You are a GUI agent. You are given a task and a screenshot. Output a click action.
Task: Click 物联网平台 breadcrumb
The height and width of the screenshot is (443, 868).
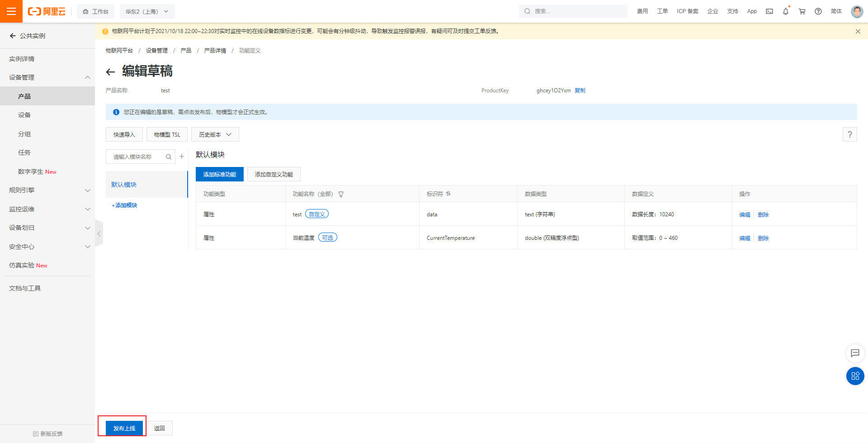[119, 51]
